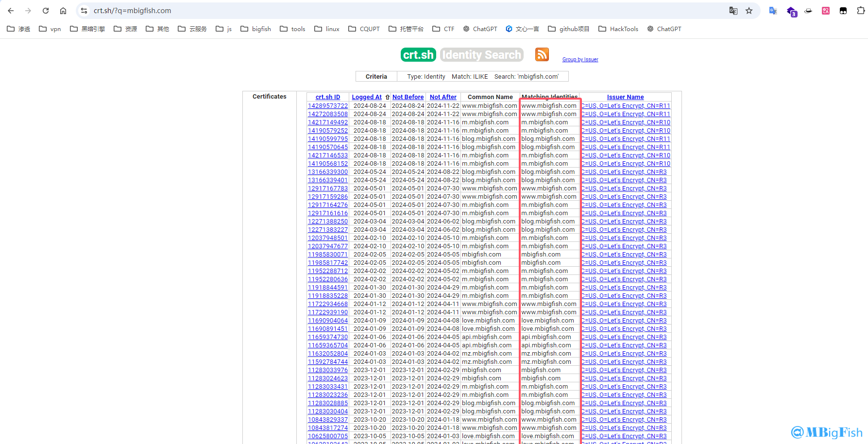Bookmark this page with the star icon
Image resolution: width=868 pixels, height=444 pixels.
click(749, 11)
